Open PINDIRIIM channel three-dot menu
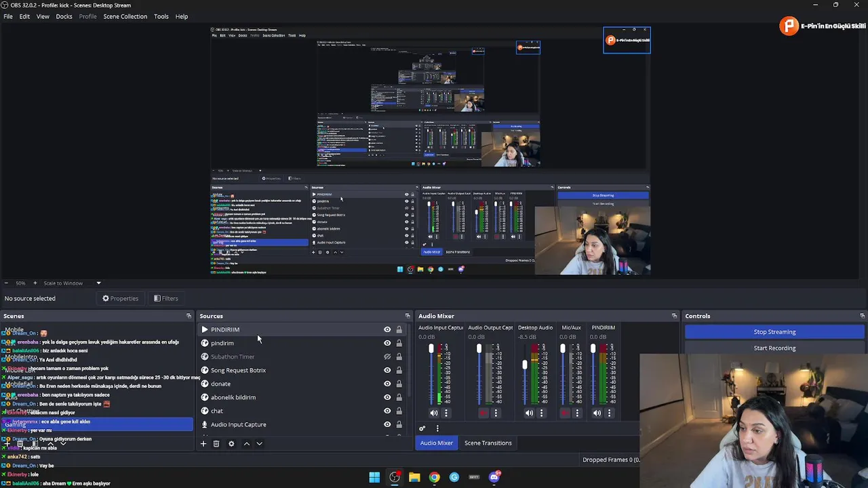Screen dimensions: 868x488 coord(609,413)
